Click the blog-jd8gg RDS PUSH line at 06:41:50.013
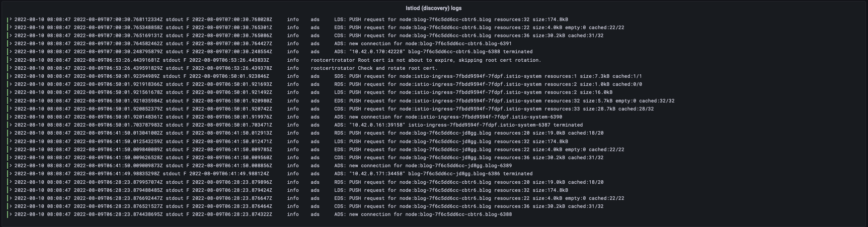868x227 pixels. 309,133
